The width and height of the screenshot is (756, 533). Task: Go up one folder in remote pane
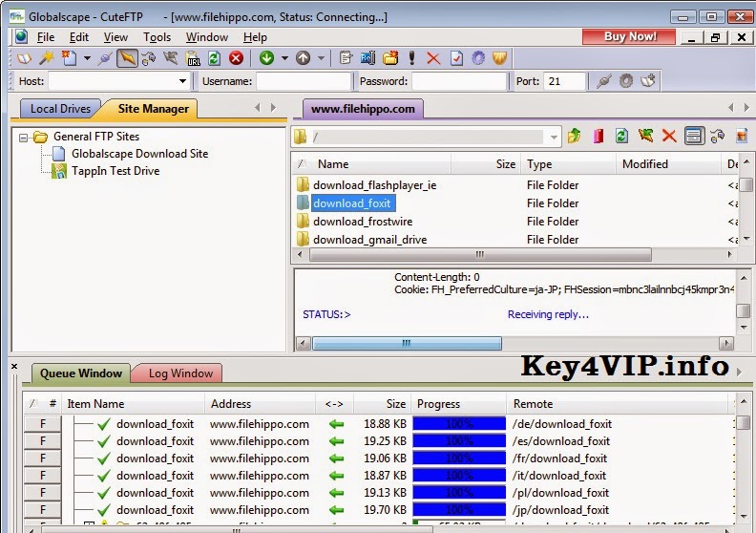point(575,136)
